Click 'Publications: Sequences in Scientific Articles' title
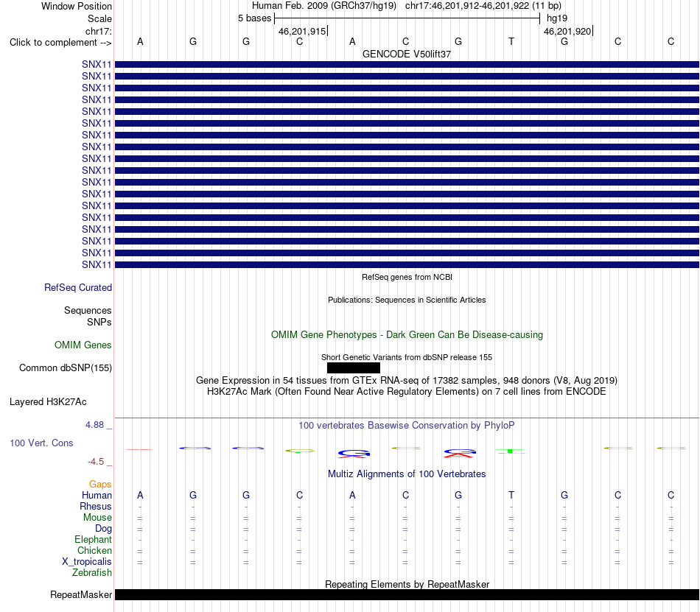 (407, 300)
